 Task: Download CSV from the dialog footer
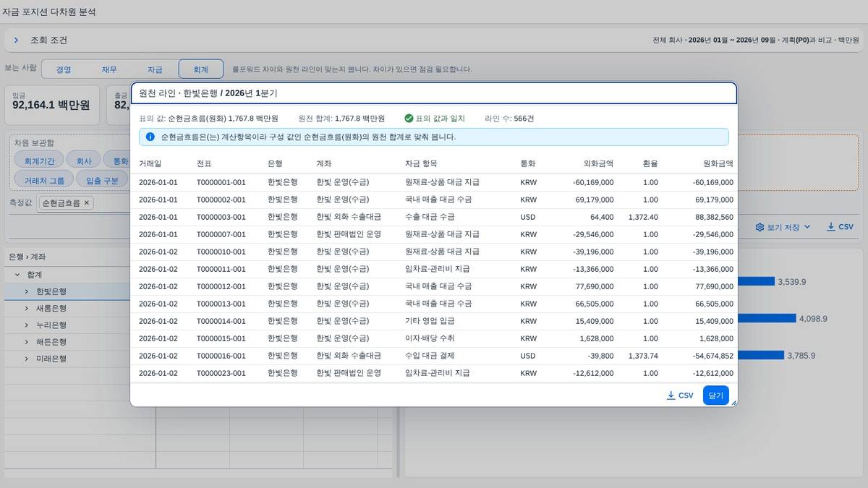pyautogui.click(x=680, y=395)
